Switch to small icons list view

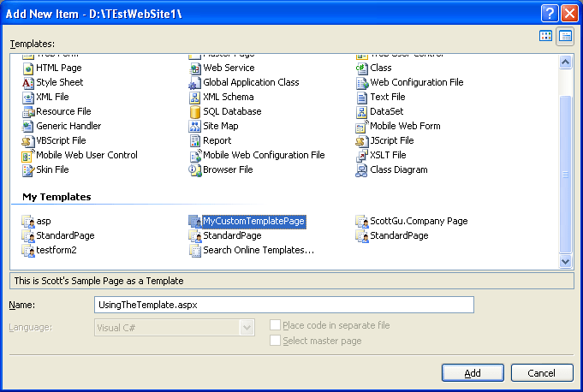tap(565, 36)
